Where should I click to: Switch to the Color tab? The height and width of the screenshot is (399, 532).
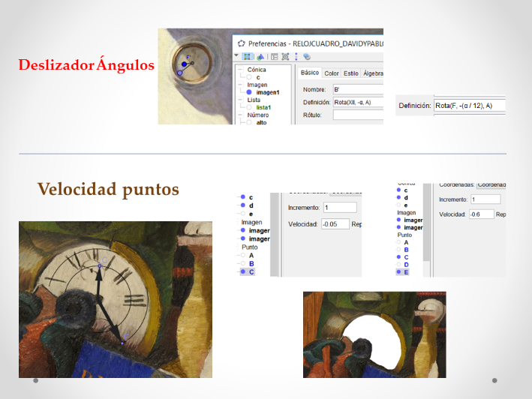(332, 73)
